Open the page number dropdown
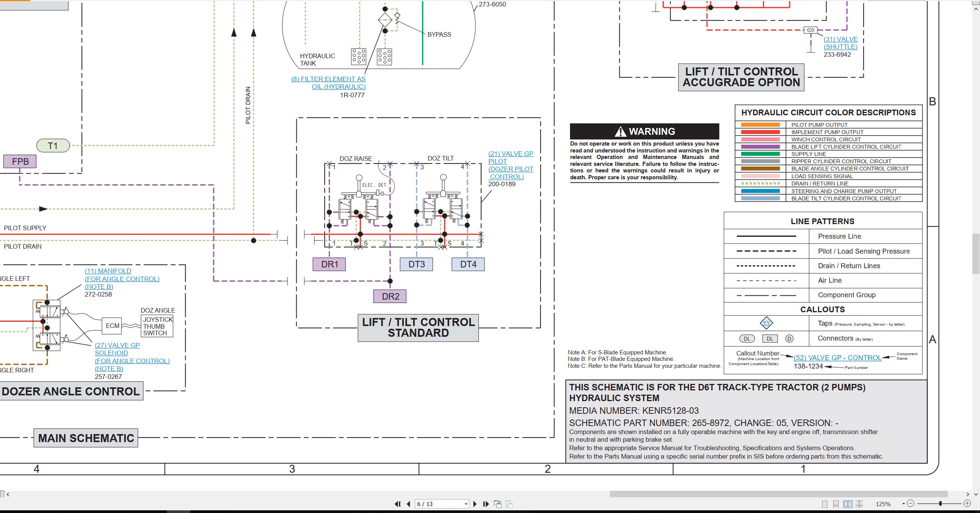 tap(466, 504)
